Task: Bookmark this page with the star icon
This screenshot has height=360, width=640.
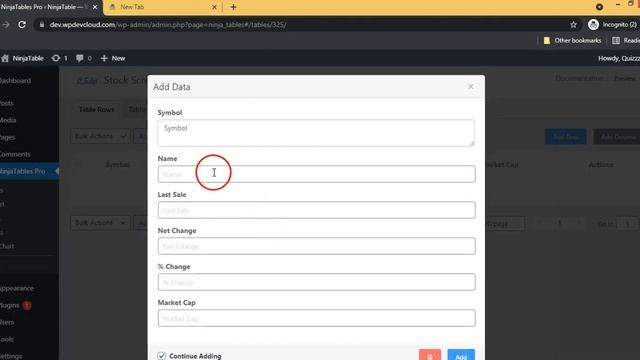Action: click(x=573, y=25)
